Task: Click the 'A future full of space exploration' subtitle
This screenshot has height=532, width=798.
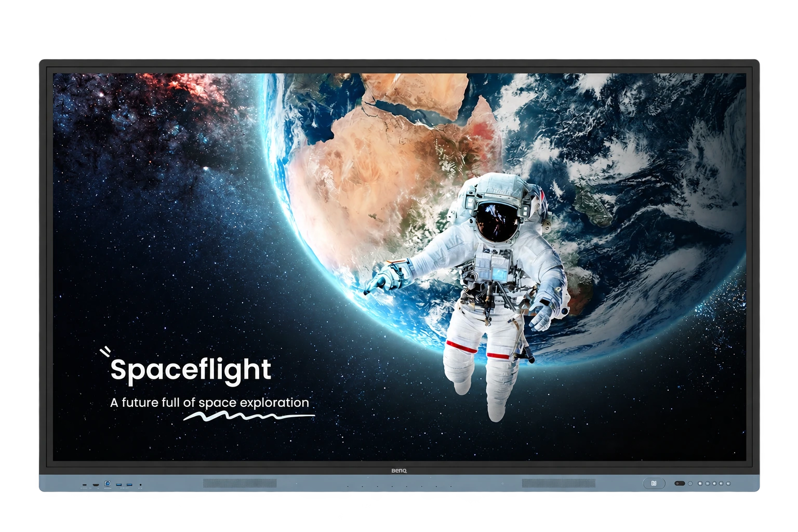Action: coord(209,403)
